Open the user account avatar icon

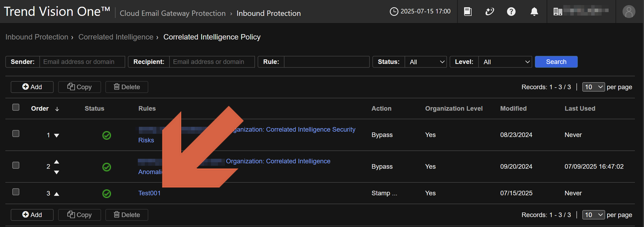point(629,12)
